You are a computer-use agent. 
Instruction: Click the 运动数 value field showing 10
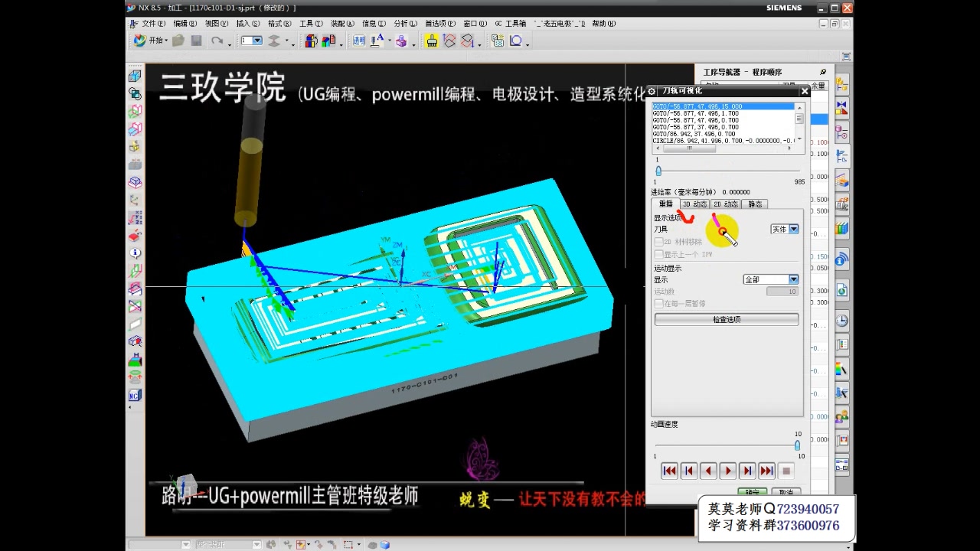[782, 292]
